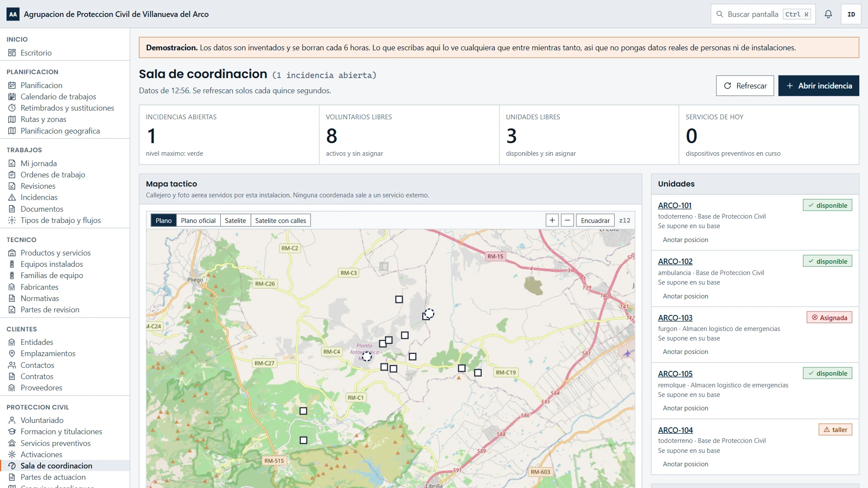Click Abrir incidencia button
Image resolution: width=868 pixels, height=488 pixels.
coord(819,86)
